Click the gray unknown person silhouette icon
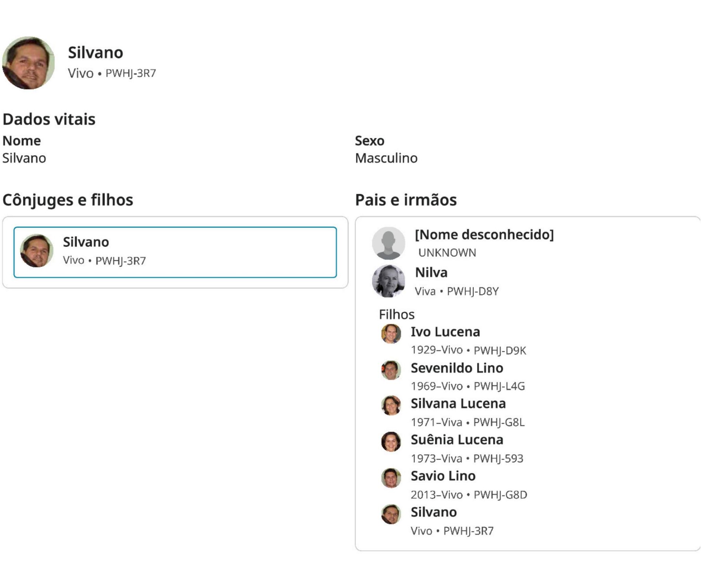701x588 pixels. point(388,243)
